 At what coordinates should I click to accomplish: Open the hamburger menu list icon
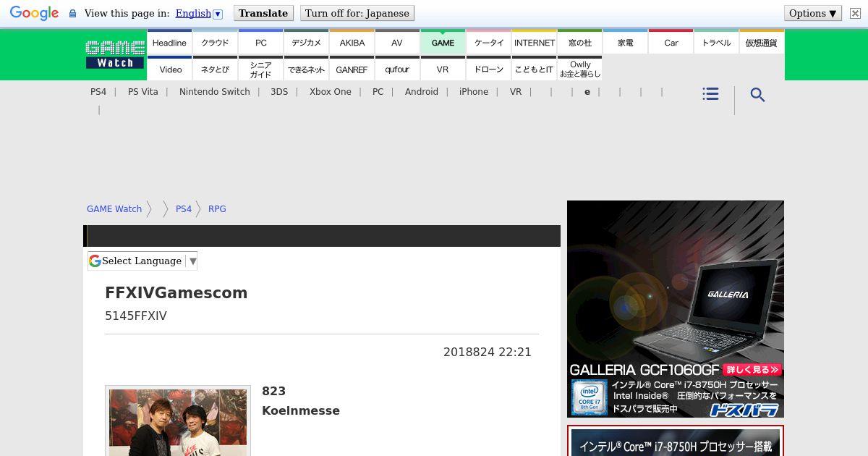coord(710,94)
